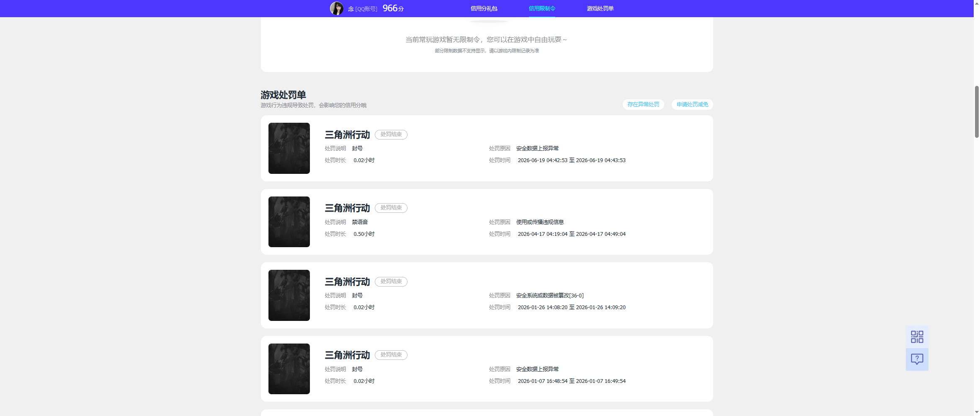The height and width of the screenshot is (416, 980).
Task: Click the 申请处罚减免 button
Action: coord(692,104)
